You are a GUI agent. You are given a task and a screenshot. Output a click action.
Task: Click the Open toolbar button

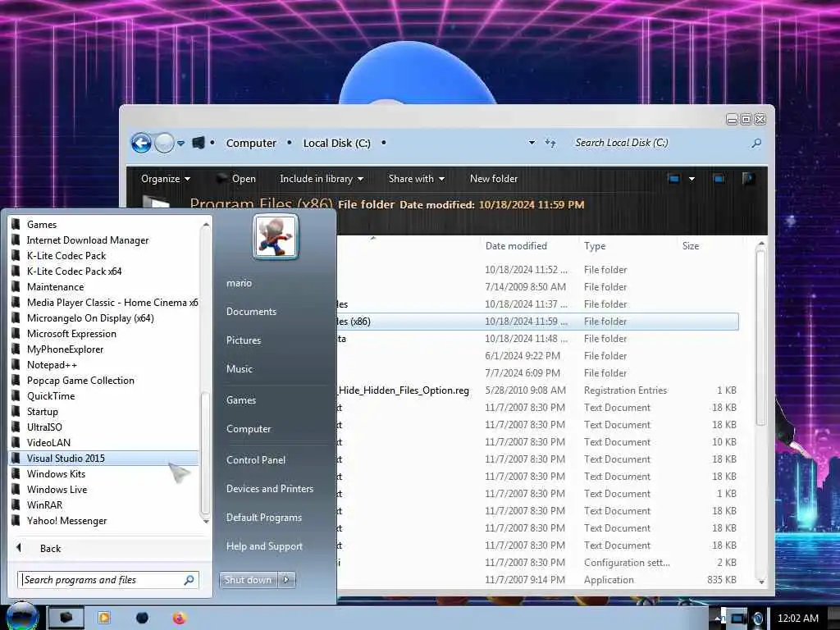pos(235,178)
